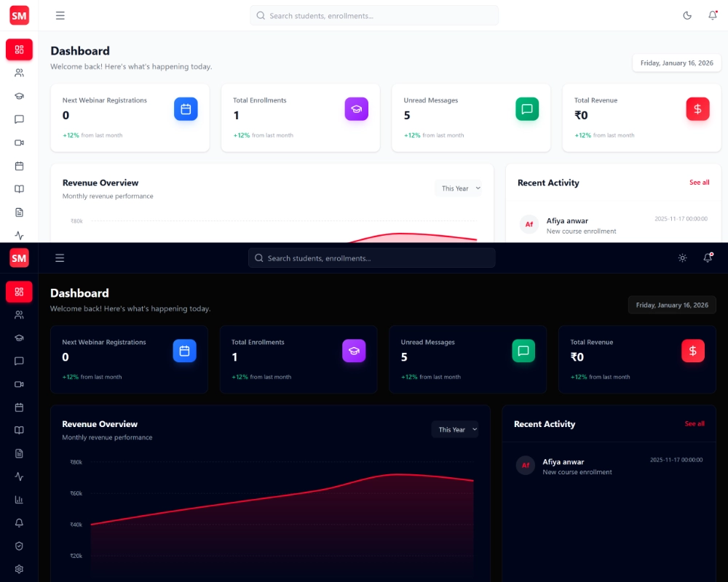Image resolution: width=728 pixels, height=582 pixels.
Task: Open the bar chart analytics icon in dark sidebar
Action: 19,500
